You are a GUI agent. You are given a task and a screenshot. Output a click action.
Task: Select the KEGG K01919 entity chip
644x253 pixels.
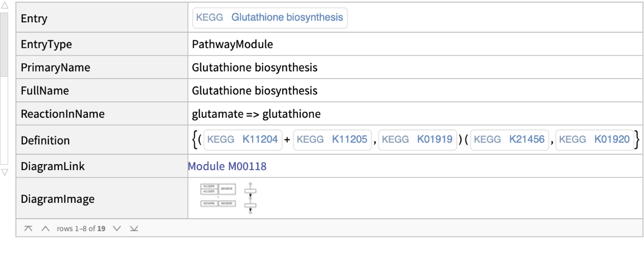[x=418, y=140]
